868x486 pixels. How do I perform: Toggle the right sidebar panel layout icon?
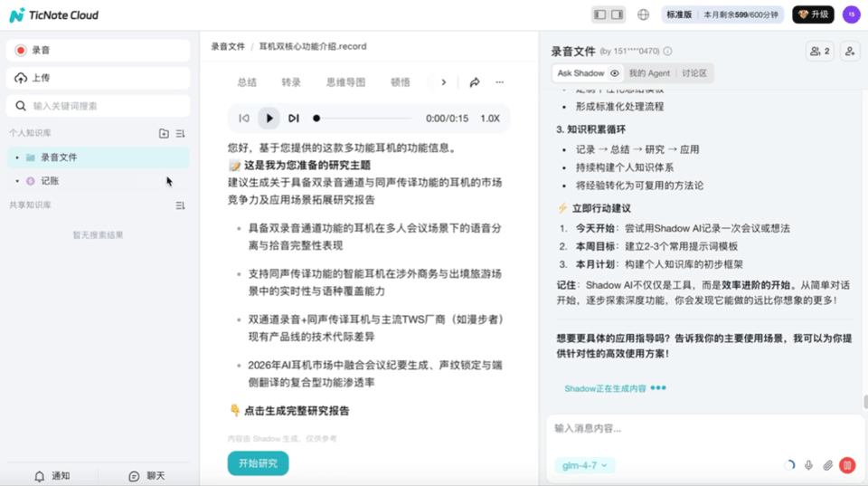point(618,15)
